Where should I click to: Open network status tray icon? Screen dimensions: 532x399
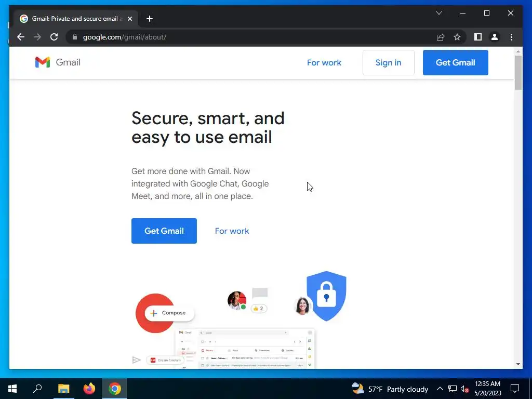click(x=453, y=389)
